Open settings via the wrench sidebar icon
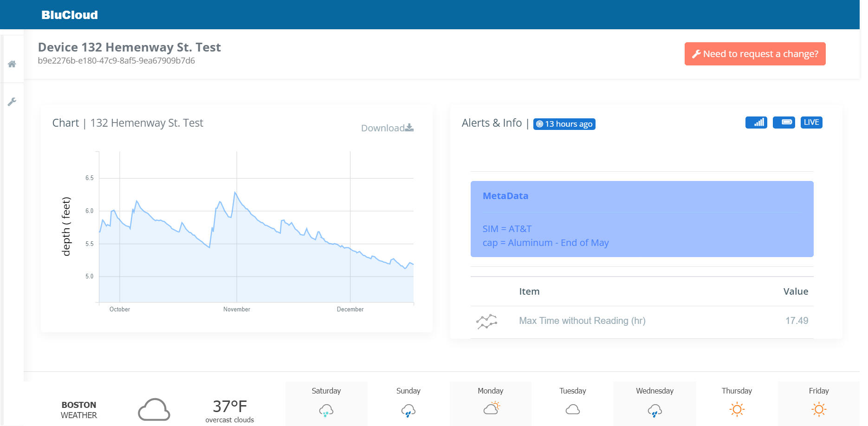This screenshot has height=426, width=868. 12,101
